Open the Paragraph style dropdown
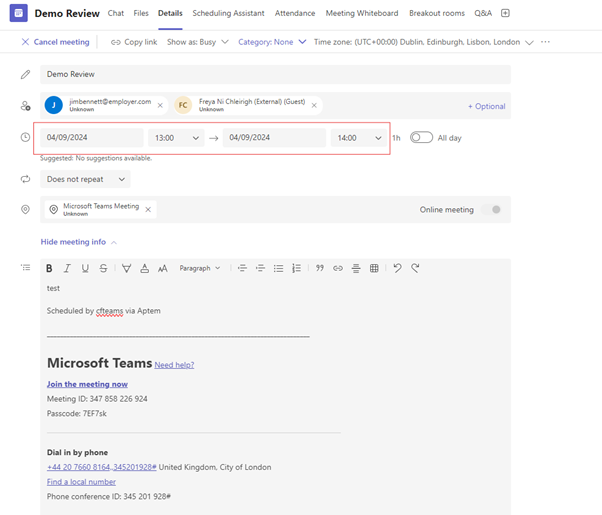602x515 pixels. tap(200, 268)
